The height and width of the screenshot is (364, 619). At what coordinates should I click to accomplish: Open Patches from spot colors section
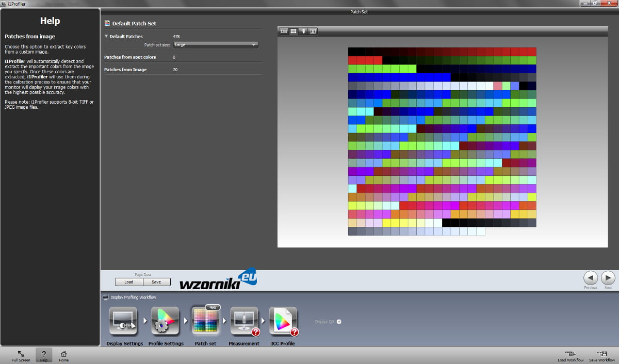click(183, 57)
